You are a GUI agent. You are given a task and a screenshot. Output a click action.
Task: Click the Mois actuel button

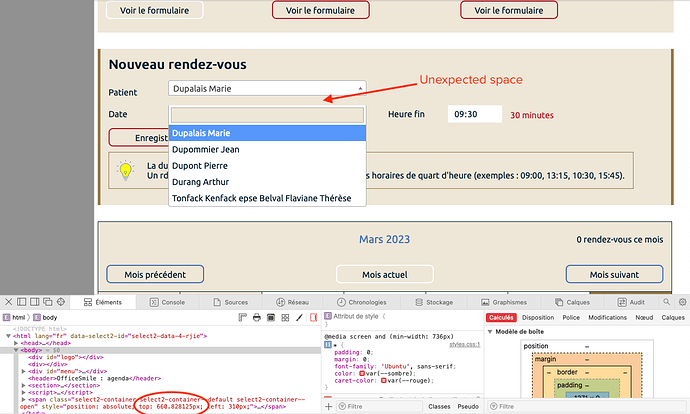(385, 274)
